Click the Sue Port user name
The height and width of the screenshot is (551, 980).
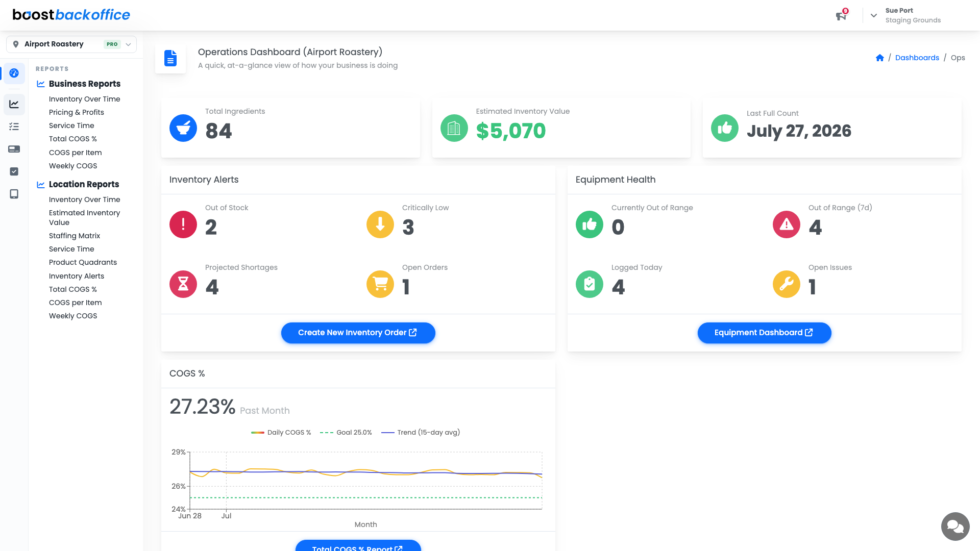[x=899, y=10]
